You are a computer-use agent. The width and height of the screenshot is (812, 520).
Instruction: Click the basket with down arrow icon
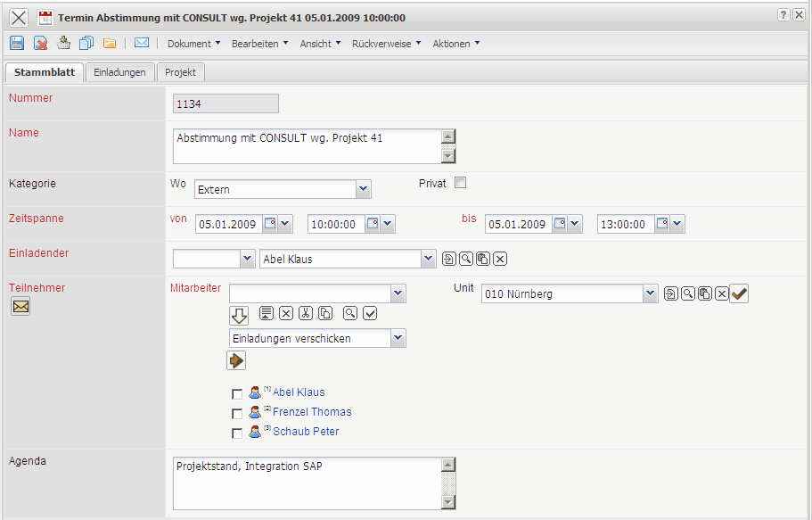(63, 43)
